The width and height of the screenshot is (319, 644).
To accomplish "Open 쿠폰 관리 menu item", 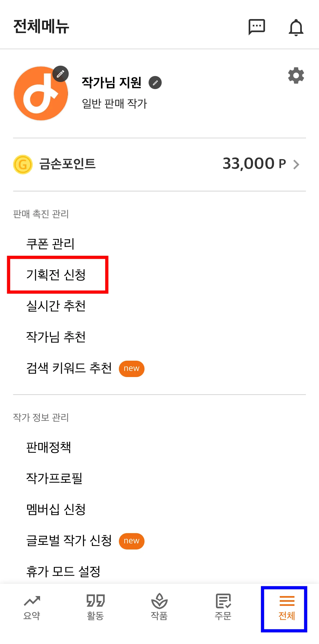I will pos(50,244).
